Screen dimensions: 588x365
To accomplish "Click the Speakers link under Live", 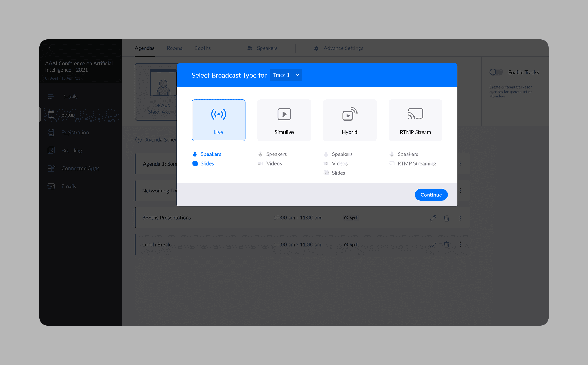I will (x=211, y=154).
